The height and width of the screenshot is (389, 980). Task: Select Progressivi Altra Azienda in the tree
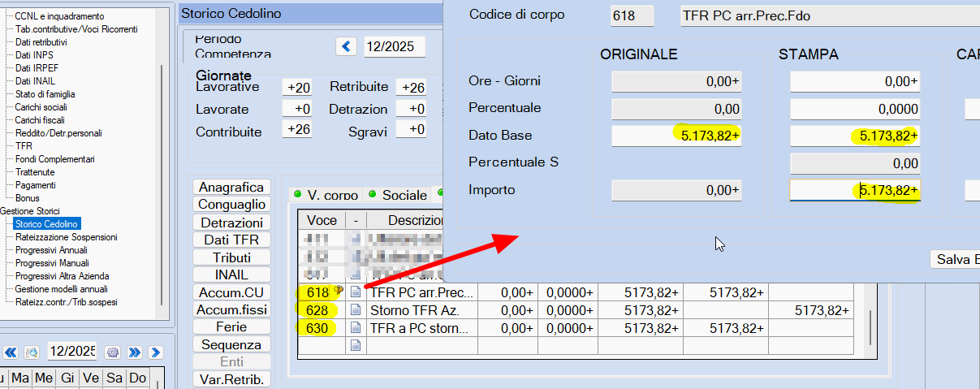(62, 276)
